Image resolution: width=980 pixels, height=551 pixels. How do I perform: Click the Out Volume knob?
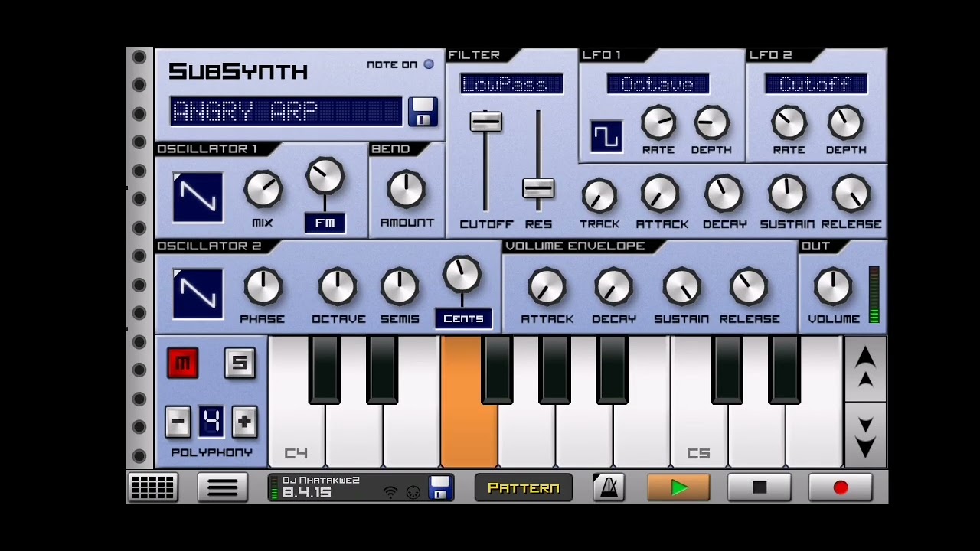[833, 286]
